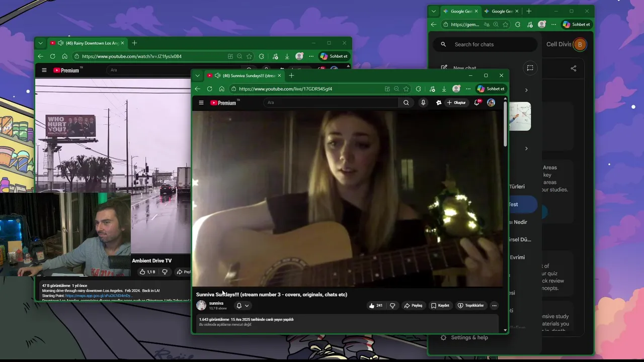Open account avatar in Sunniva YouTube header
Screen dimensions: 644x362
tap(491, 103)
